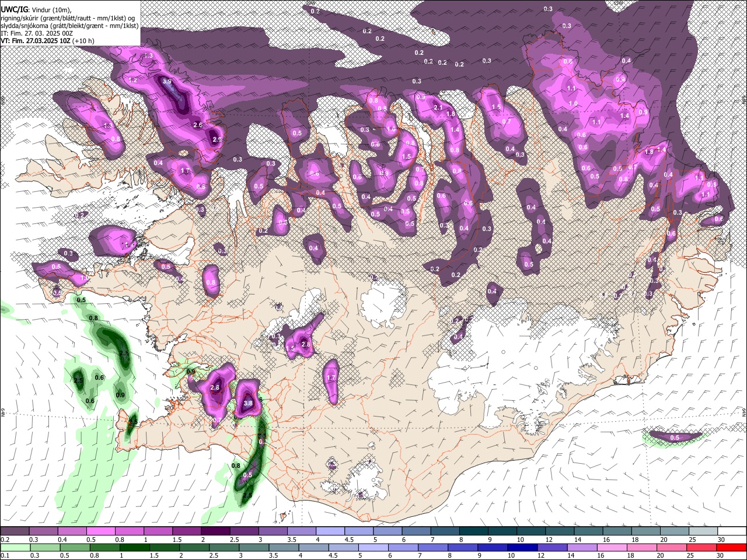
Task: Pick the darkest purple 2–2.5 snow legend swatch
Action: coord(215,531)
